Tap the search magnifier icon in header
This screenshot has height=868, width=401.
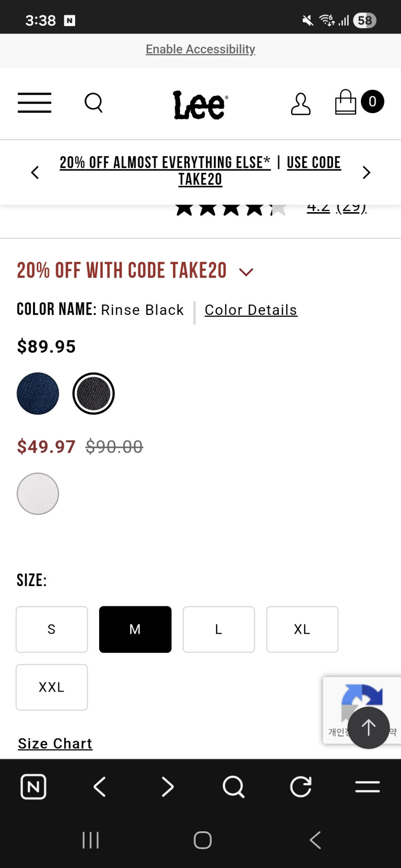coord(93,102)
